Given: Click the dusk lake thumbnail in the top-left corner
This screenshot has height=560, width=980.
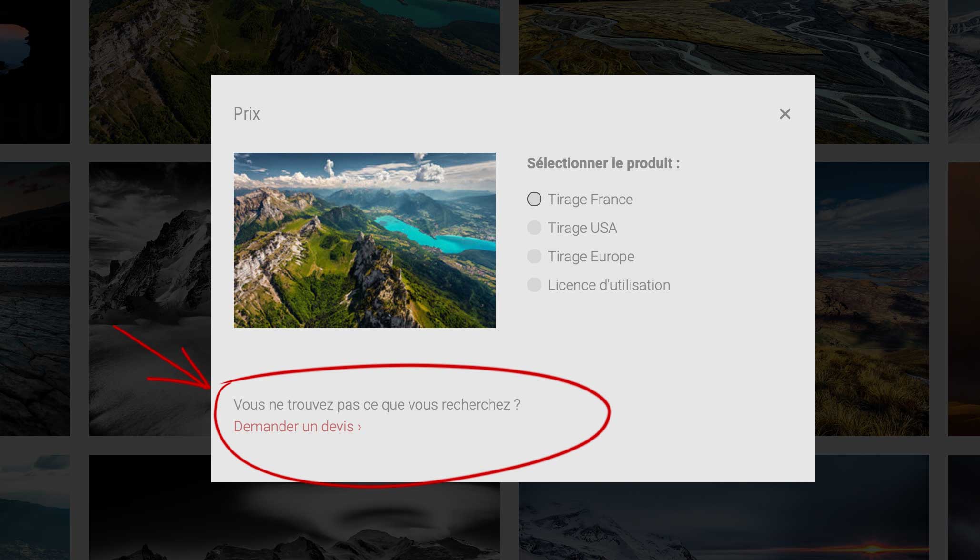Looking at the screenshot, I should 35,71.
